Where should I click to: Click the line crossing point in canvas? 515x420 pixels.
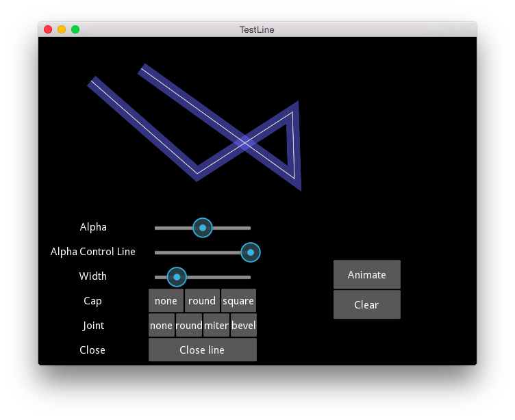click(x=244, y=143)
